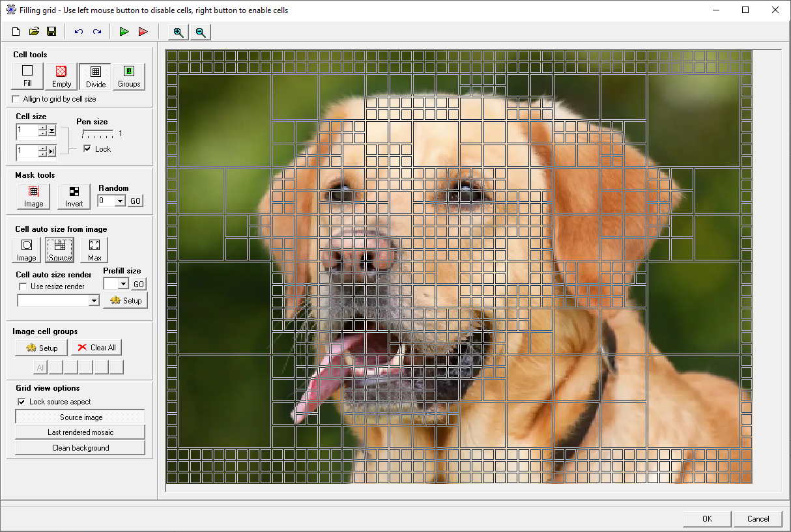This screenshot has width=791, height=532.
Task: Open the Random value dropdown
Action: click(x=119, y=201)
